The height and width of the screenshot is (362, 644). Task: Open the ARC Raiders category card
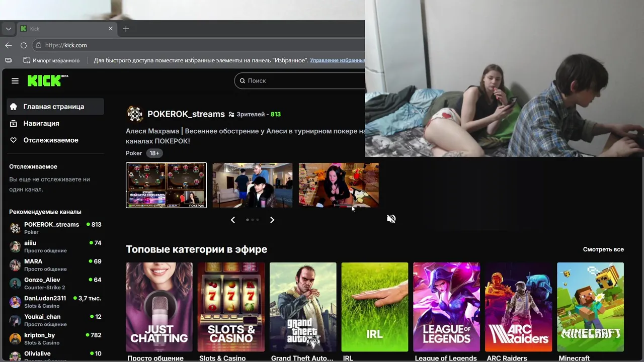click(x=519, y=307)
